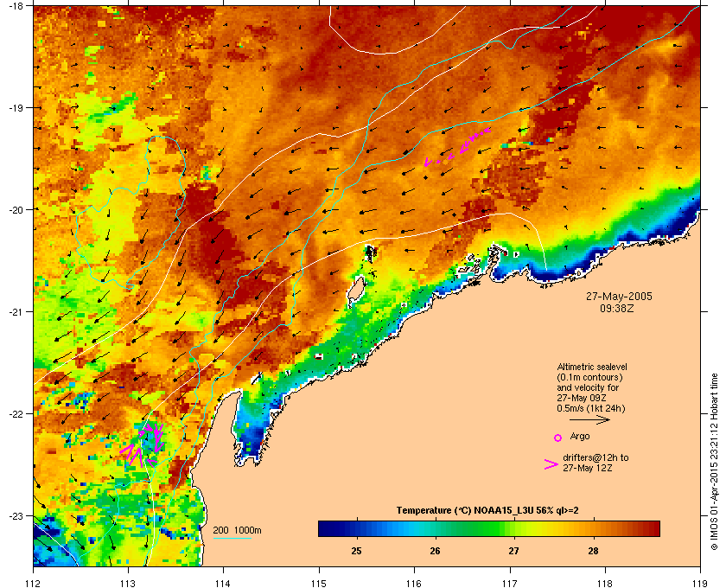The width and height of the screenshot is (726, 588).
Task: Click the longitude axis label 117
Action: [x=509, y=584]
